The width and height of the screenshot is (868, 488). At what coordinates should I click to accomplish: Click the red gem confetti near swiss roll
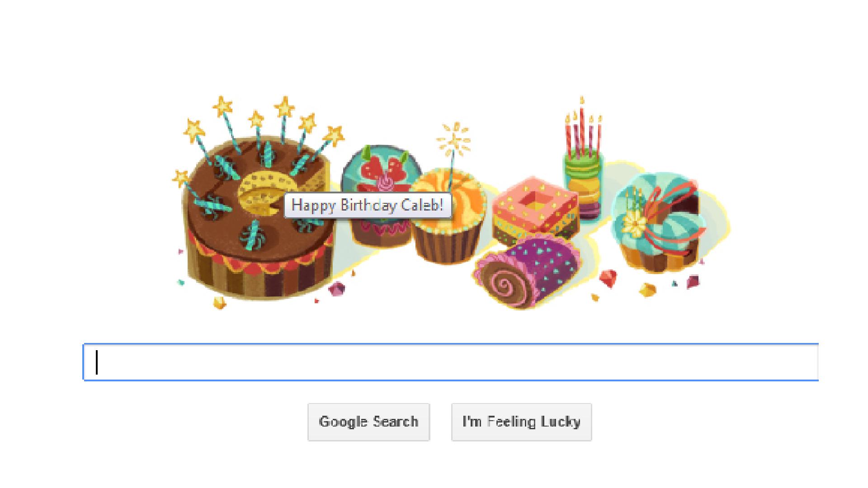(607, 277)
